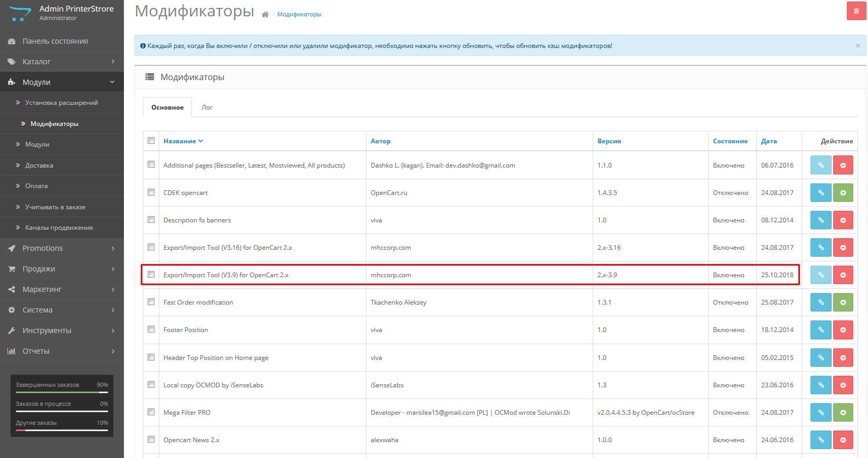868x458 pixels.
Task: Enable Mega Filter PRO with green button
Action: pos(843,412)
